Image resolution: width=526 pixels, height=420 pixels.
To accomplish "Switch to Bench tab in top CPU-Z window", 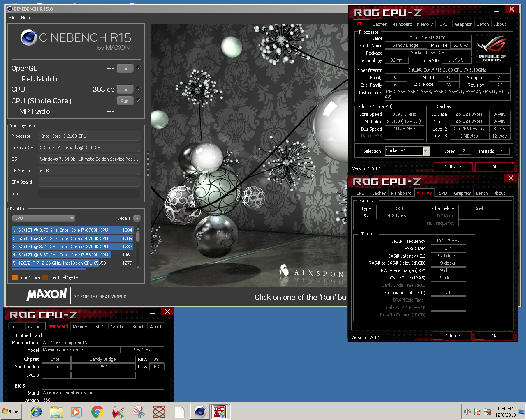I will point(483,24).
